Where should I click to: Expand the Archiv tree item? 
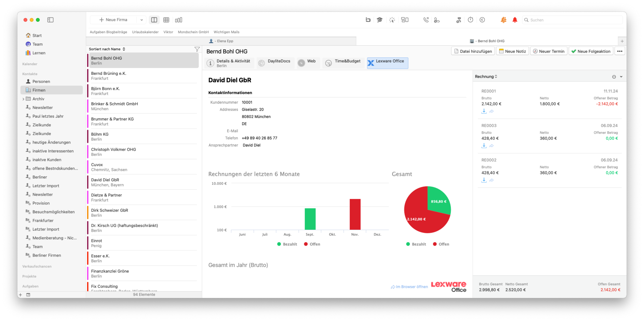pyautogui.click(x=23, y=99)
